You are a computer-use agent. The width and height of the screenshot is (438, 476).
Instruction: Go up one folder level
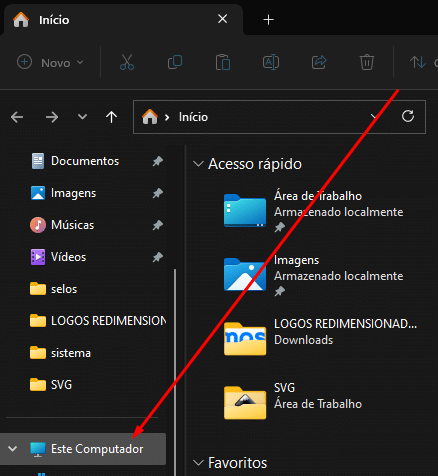111,117
